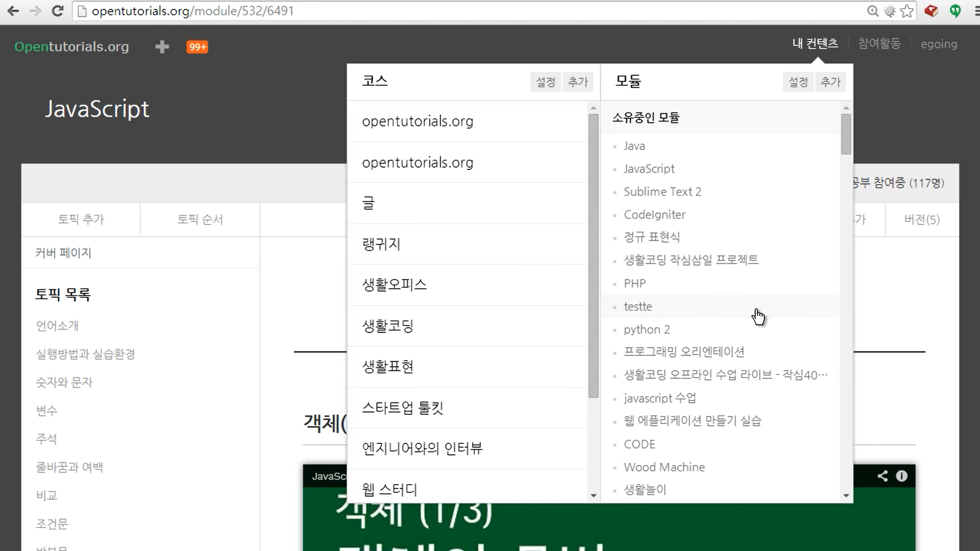Click the 토픽 추가 tab
This screenshot has height=551, width=980.
click(81, 219)
